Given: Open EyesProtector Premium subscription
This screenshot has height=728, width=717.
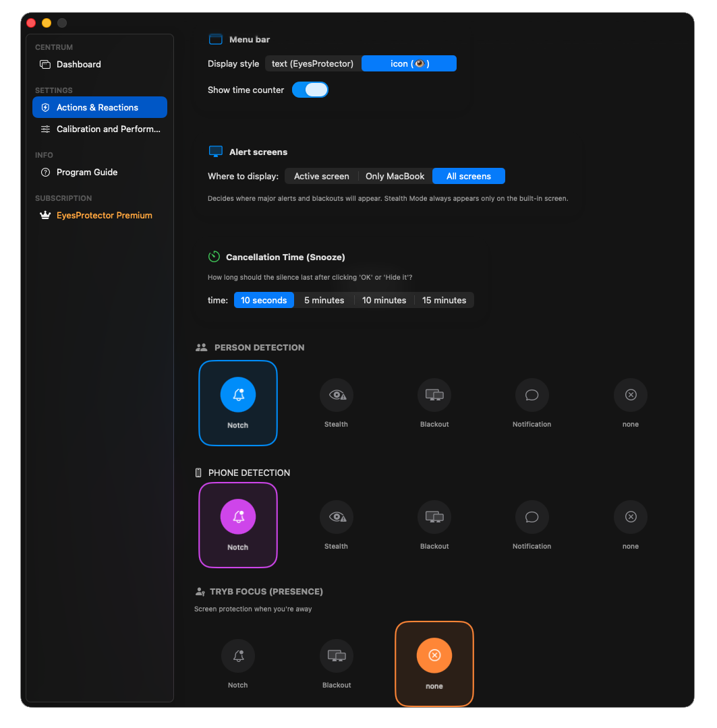Looking at the screenshot, I should tap(104, 215).
